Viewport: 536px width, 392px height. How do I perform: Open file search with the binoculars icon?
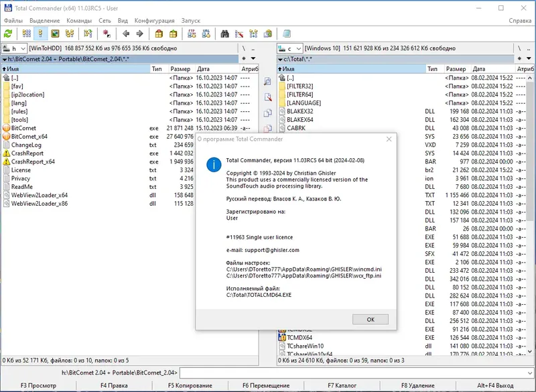(x=224, y=34)
